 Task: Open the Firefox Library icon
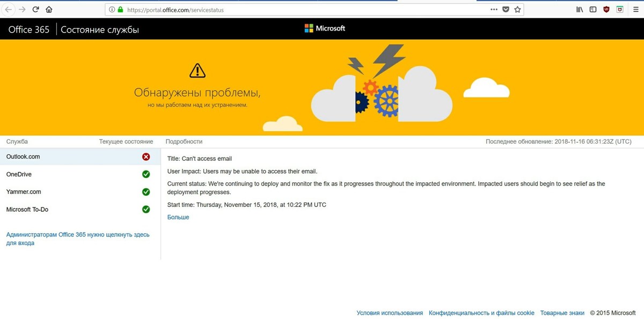[x=580, y=9]
